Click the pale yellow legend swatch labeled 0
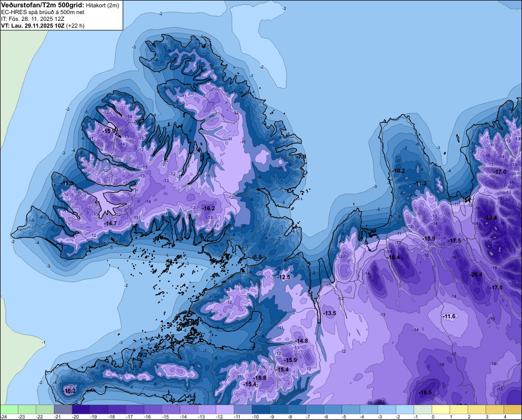Viewport: 522px width, 420px height. click(441, 409)
